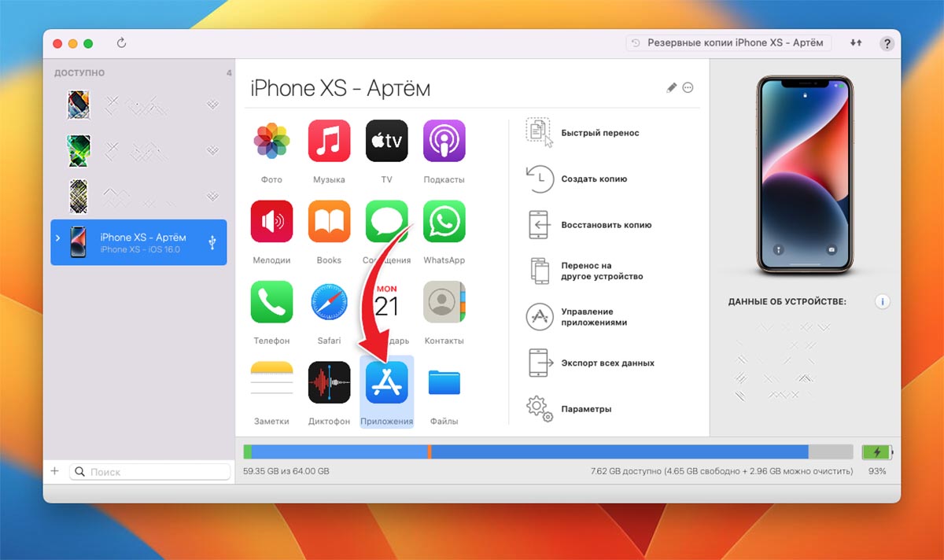Open Параметры settings action

[569, 409]
